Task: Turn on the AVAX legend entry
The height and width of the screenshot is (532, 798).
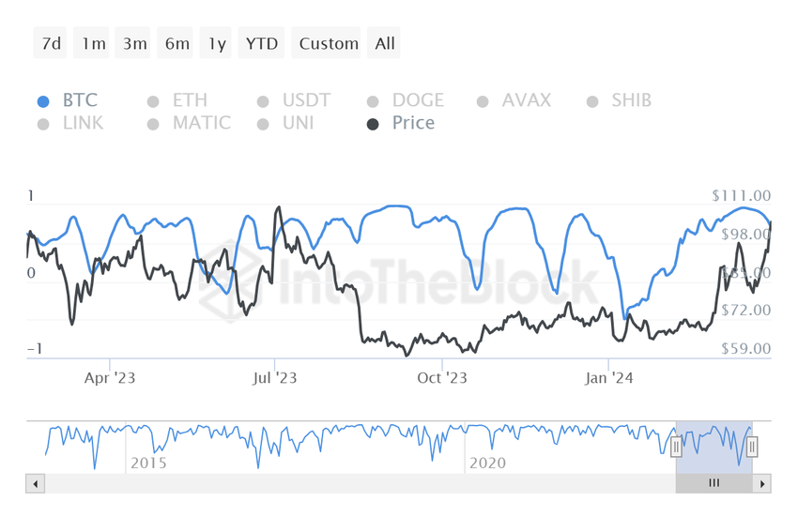Action: (514, 100)
